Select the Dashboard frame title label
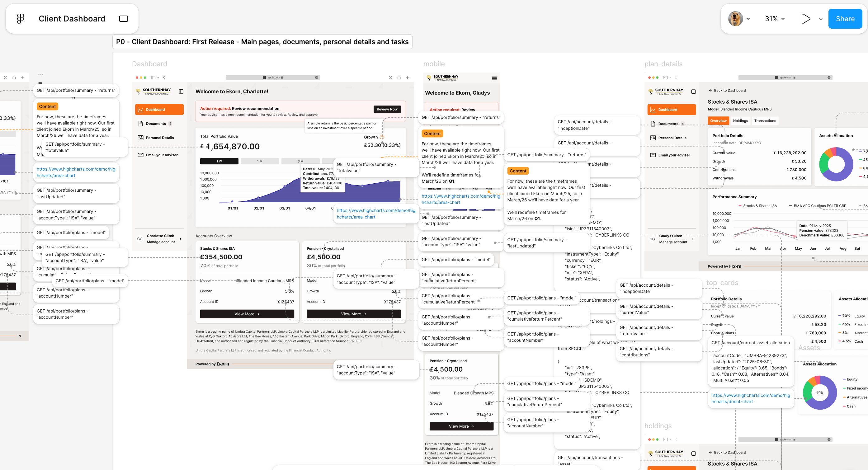Viewport: 868px width, 470px height. (149, 64)
